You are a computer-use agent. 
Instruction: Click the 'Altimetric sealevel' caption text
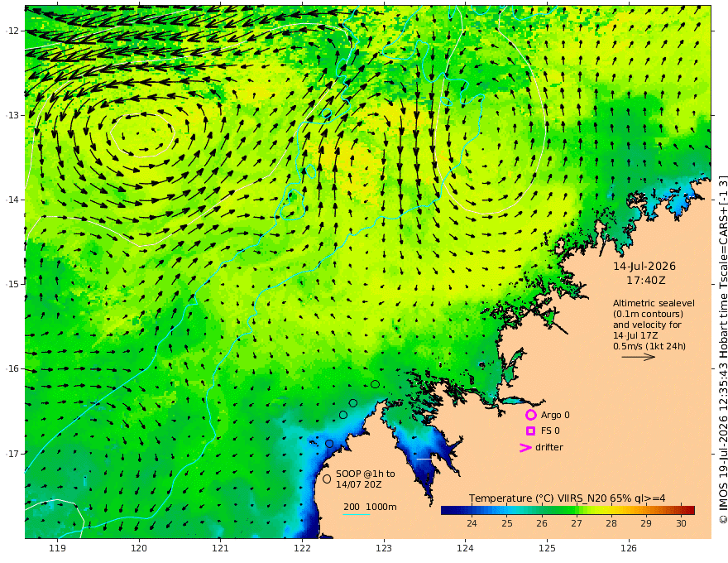pos(654,303)
